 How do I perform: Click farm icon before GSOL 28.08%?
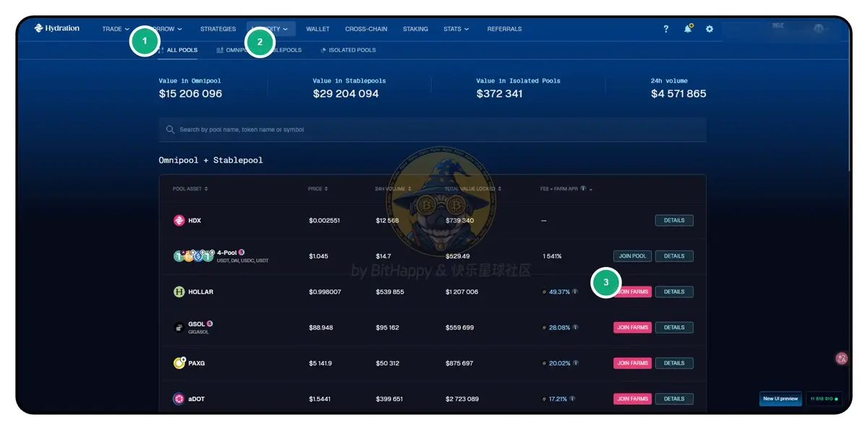(x=544, y=327)
